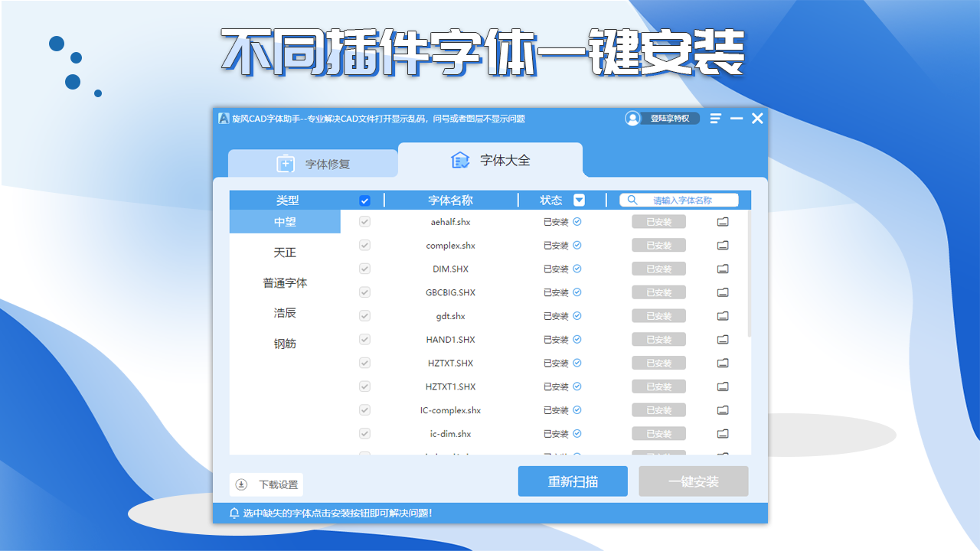The image size is (980, 551).
Task: Click the IC-complex.shx font name
Action: click(x=450, y=410)
